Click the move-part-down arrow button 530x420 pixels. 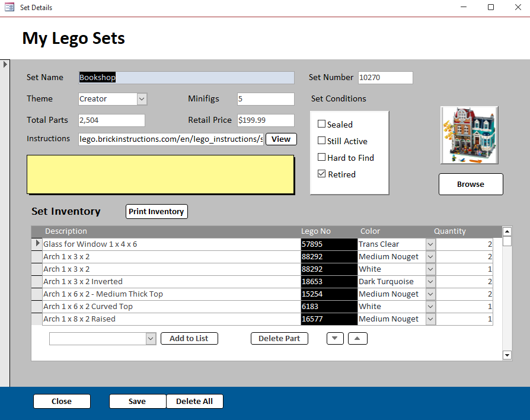(x=335, y=338)
